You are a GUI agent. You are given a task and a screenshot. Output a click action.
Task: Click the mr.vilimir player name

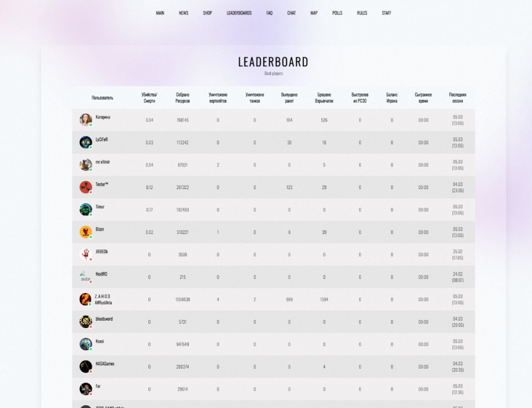click(103, 162)
